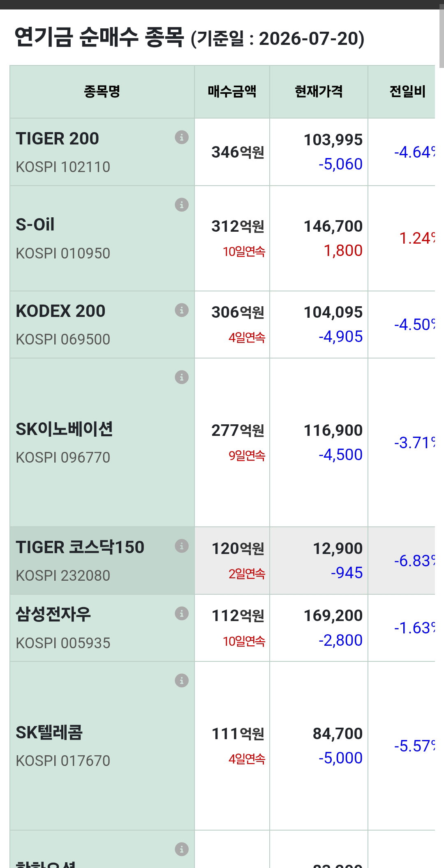The height and width of the screenshot is (868, 444).
Task: Open the info icon for TIGER 200
Action: 182,137
